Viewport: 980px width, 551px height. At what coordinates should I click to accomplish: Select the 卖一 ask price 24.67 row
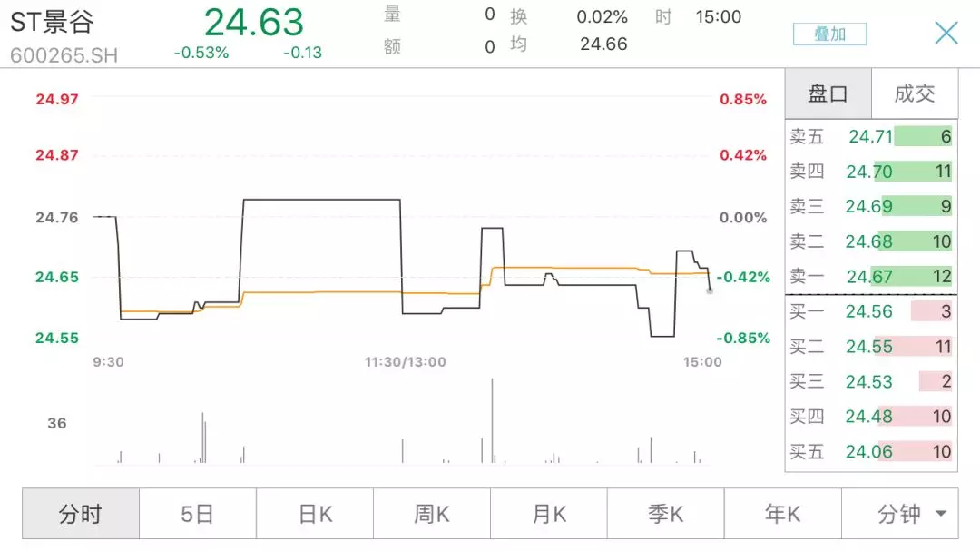[870, 276]
